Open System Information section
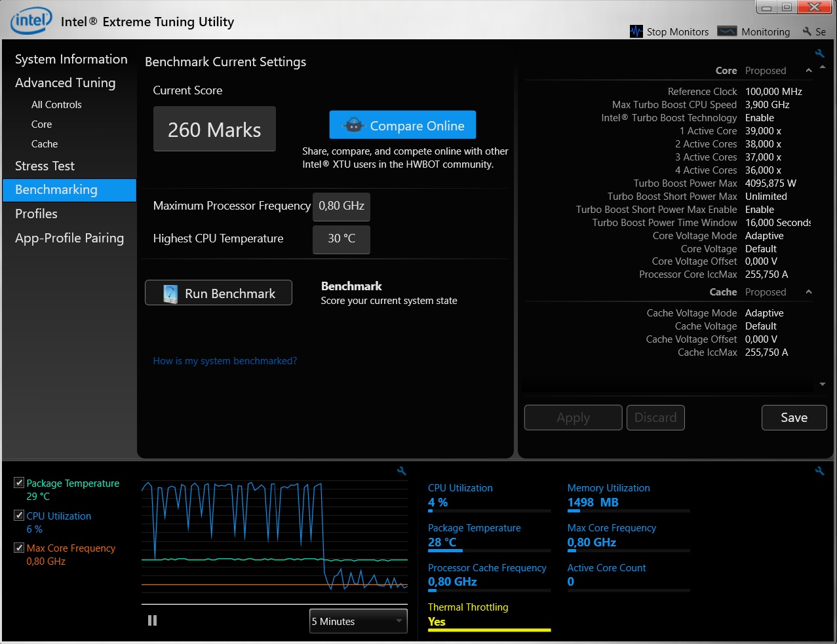The width and height of the screenshot is (837, 644). (x=71, y=59)
